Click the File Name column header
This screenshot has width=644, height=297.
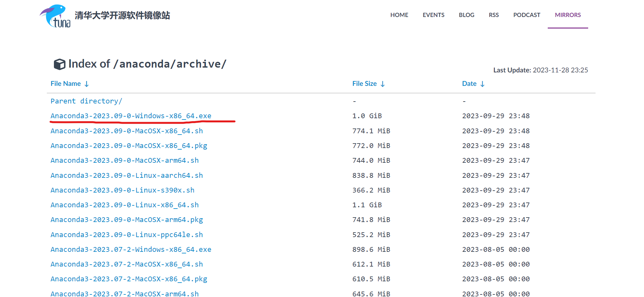(x=66, y=84)
